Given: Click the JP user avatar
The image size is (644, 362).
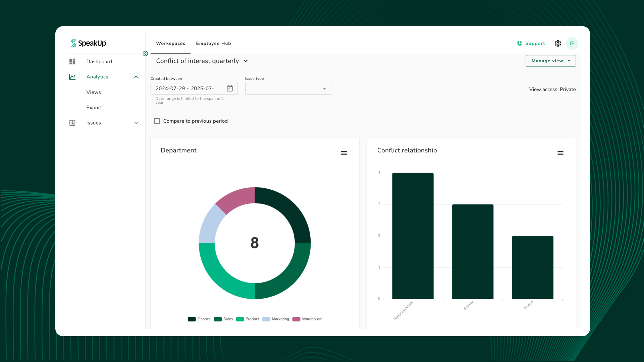Looking at the screenshot, I should click(x=572, y=44).
